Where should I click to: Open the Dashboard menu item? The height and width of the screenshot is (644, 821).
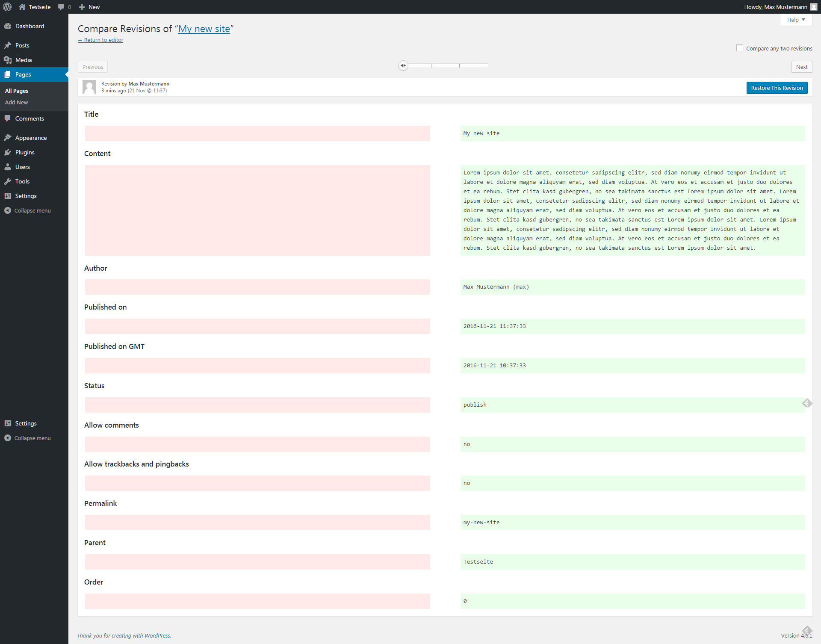tap(30, 26)
